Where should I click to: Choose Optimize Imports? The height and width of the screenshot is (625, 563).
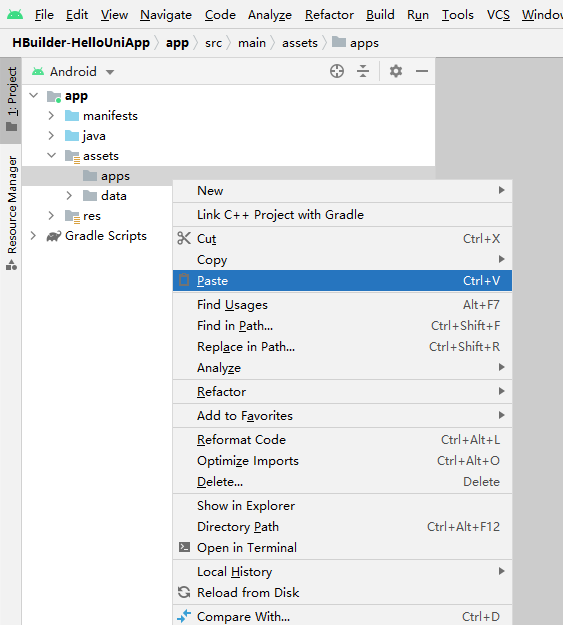pos(343,461)
